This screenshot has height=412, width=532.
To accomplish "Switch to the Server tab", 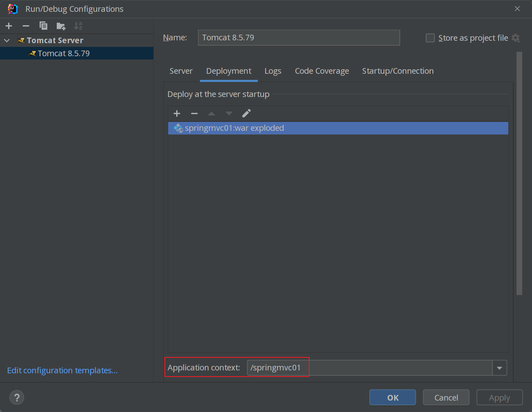I will click(x=181, y=71).
